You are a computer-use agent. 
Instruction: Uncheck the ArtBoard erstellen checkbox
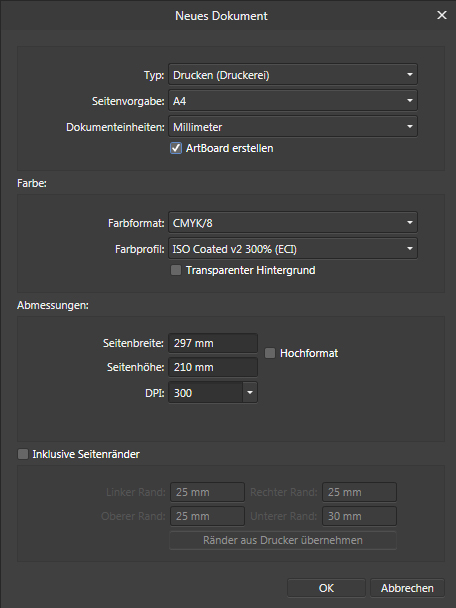176,148
